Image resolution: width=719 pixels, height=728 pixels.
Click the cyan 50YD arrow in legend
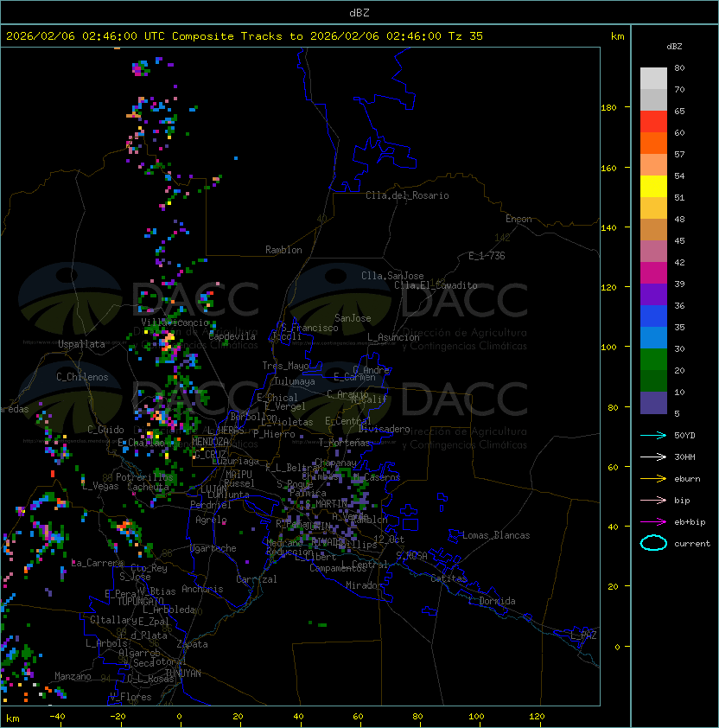click(653, 435)
